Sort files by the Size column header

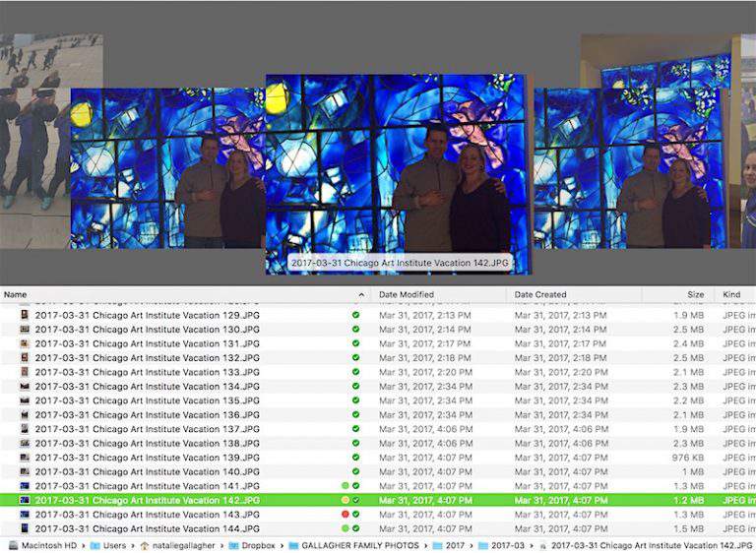(x=695, y=294)
